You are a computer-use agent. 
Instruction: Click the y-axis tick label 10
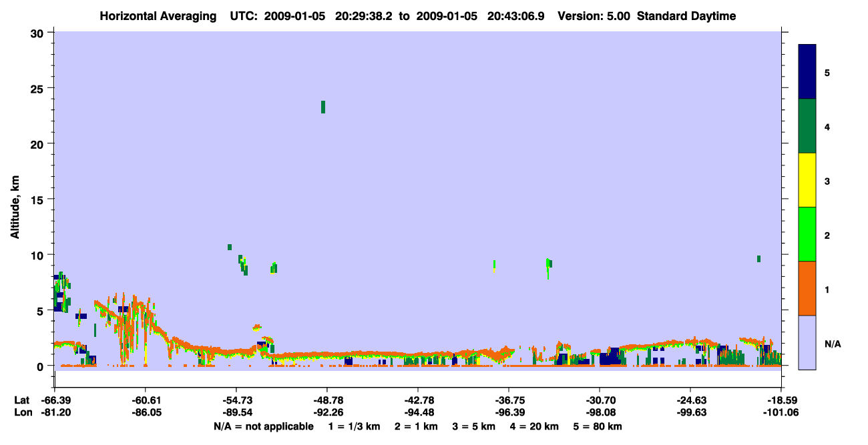click(38, 255)
